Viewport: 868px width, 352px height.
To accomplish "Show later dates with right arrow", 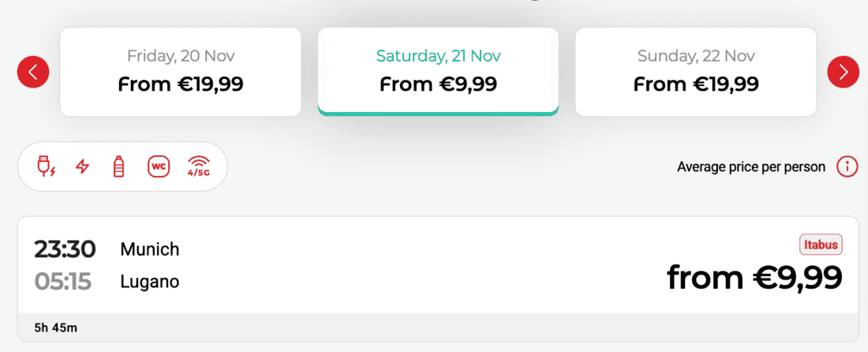I will (843, 72).
